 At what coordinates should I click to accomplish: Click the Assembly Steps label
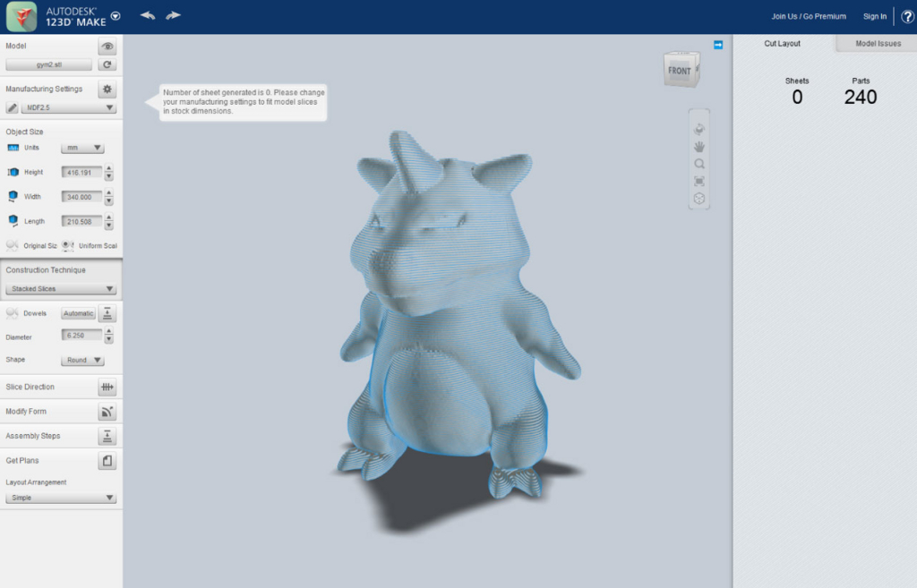click(33, 436)
